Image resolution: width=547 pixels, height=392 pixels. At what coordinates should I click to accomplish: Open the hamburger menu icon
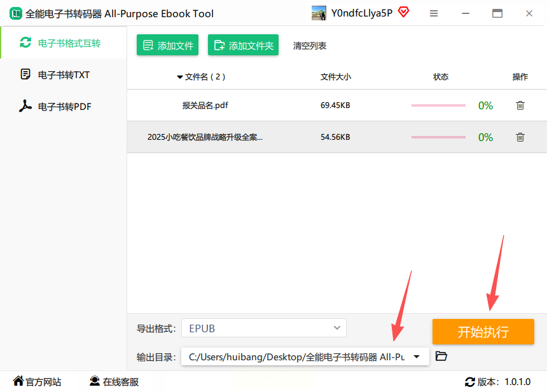point(434,13)
